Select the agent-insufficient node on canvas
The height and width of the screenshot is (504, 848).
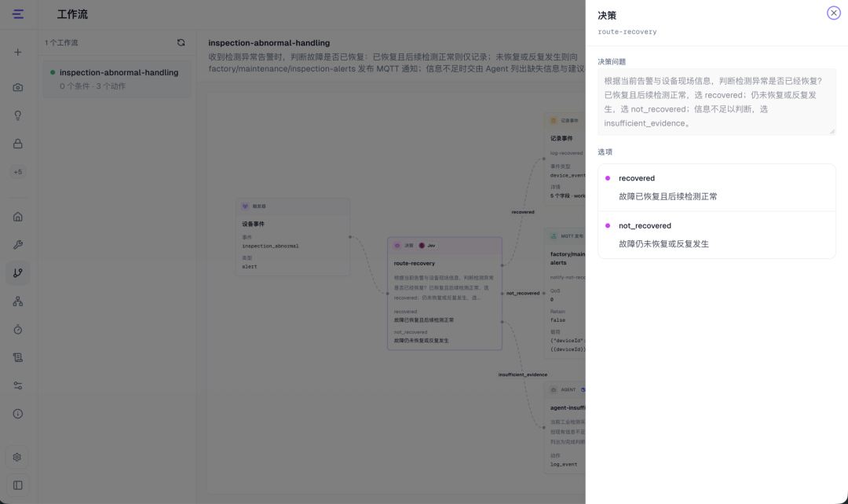[565, 428]
